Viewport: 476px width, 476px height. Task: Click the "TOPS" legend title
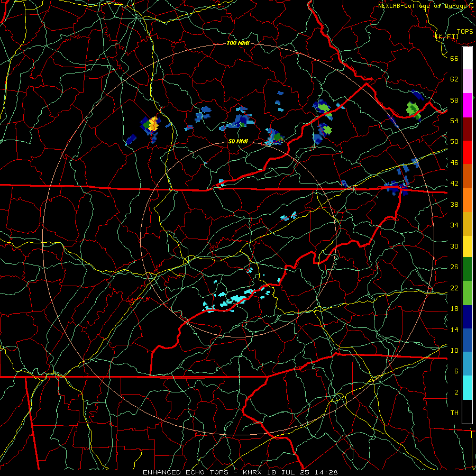465,32
